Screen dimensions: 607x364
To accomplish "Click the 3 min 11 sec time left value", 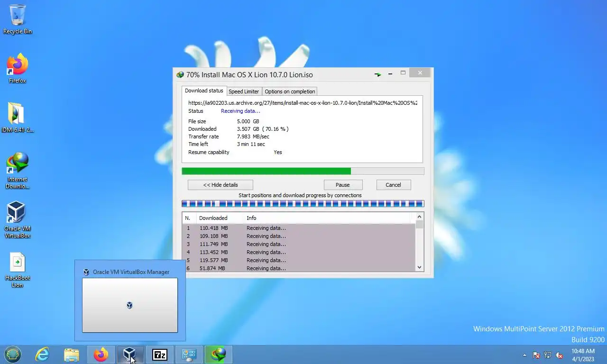I will [x=251, y=144].
